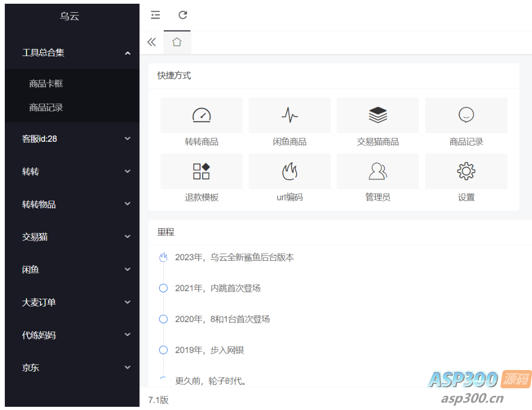Open 交易猫商品 layers icon shortcut
This screenshot has height=410, width=532.
(378, 115)
